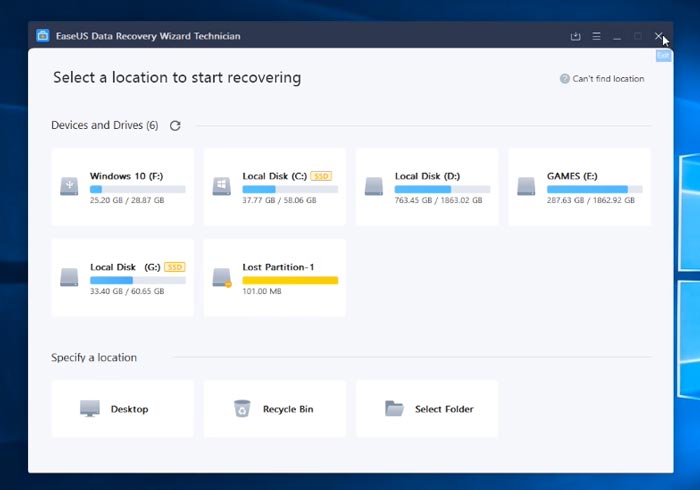The width and height of the screenshot is (700, 490).
Task: Click the drive icon for Local Disk (G:)
Action: pos(69,277)
